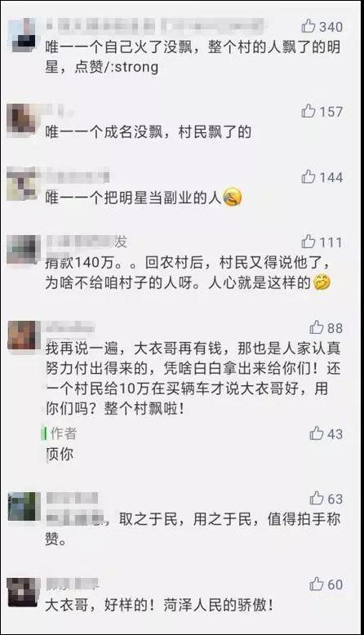The image size is (364, 635).
Task: Tap the comment text 唯一一个把明星当副业的人
Action: (x=133, y=198)
